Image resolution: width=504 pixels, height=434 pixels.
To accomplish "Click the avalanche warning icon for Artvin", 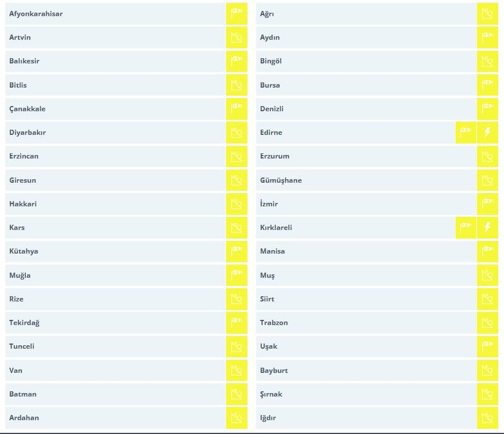I will pos(236,37).
